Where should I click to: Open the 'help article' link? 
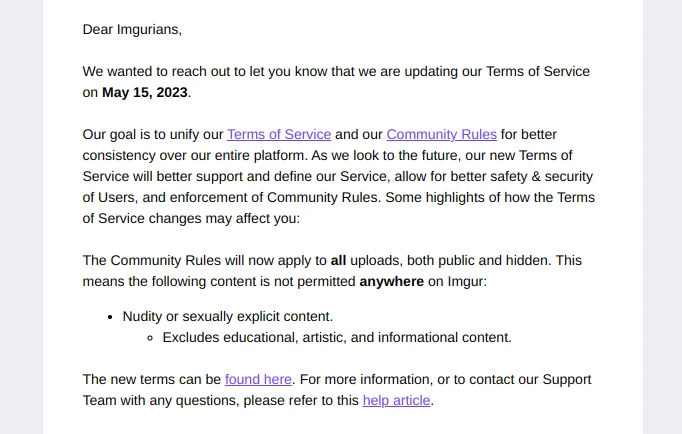click(x=396, y=400)
